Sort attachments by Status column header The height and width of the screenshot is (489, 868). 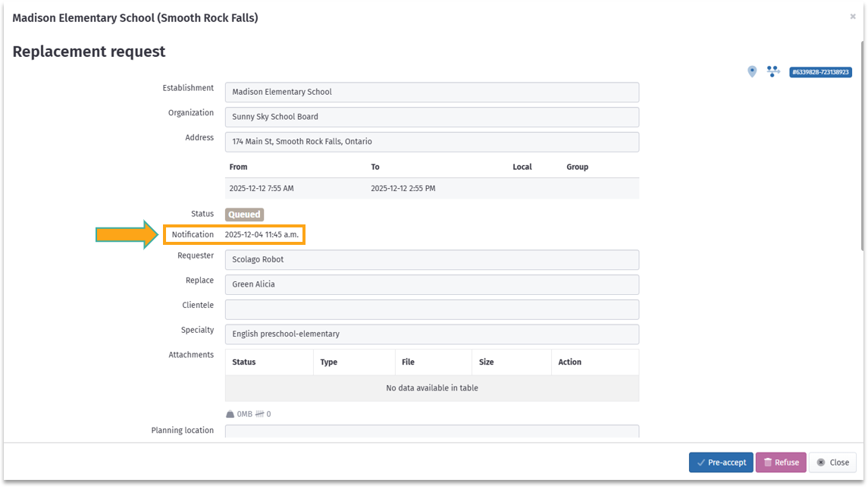(x=269, y=362)
